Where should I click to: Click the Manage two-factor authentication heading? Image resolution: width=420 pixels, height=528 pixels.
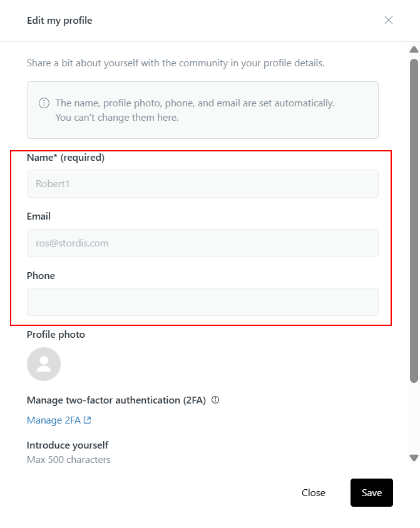point(116,400)
